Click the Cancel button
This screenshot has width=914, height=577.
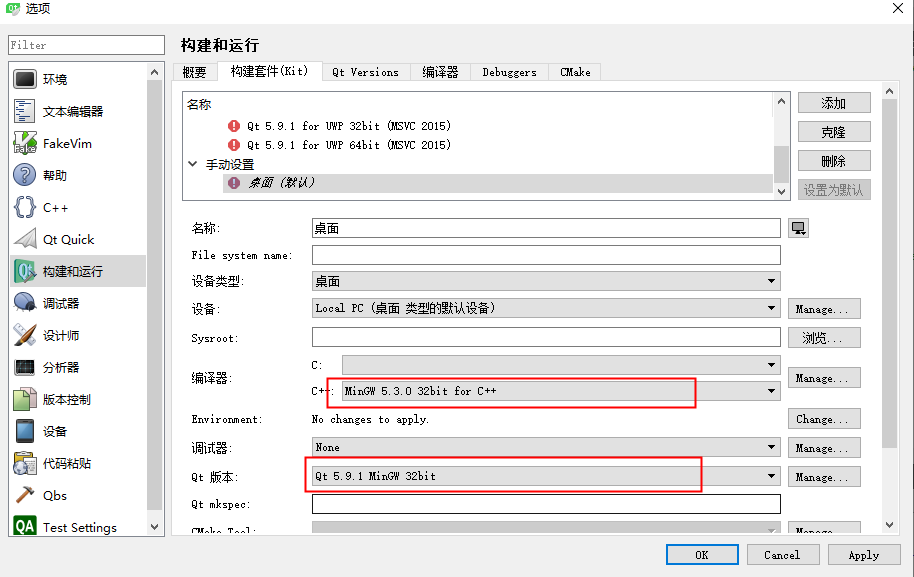click(x=783, y=555)
